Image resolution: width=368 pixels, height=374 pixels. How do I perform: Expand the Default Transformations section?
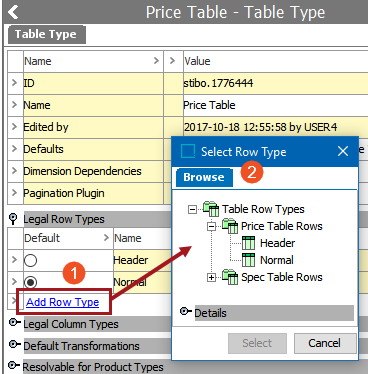[x=14, y=344]
